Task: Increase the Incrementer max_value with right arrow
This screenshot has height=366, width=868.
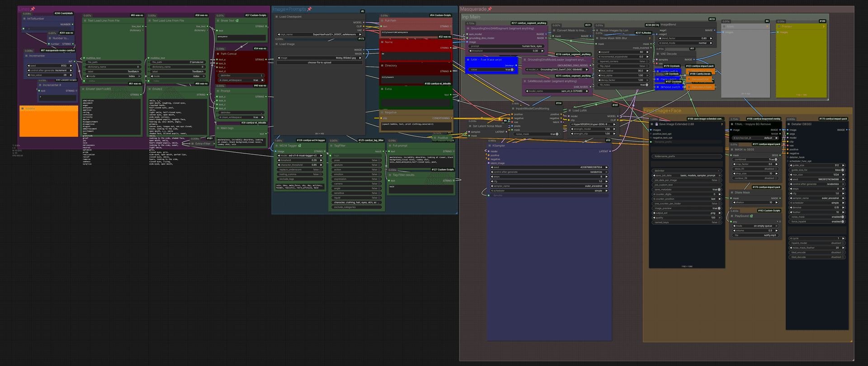Action: coord(71,75)
